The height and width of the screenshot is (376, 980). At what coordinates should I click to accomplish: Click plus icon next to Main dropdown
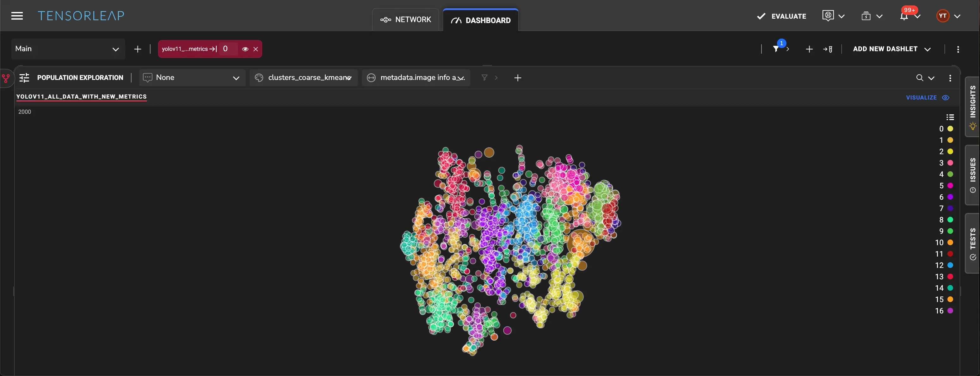pyautogui.click(x=138, y=49)
